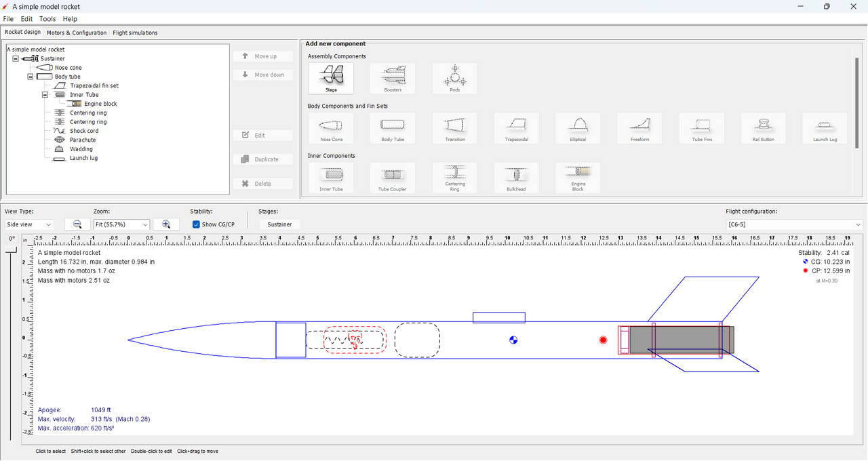The image size is (868, 461).
Task: Open the View Type dropdown
Action: coord(29,224)
